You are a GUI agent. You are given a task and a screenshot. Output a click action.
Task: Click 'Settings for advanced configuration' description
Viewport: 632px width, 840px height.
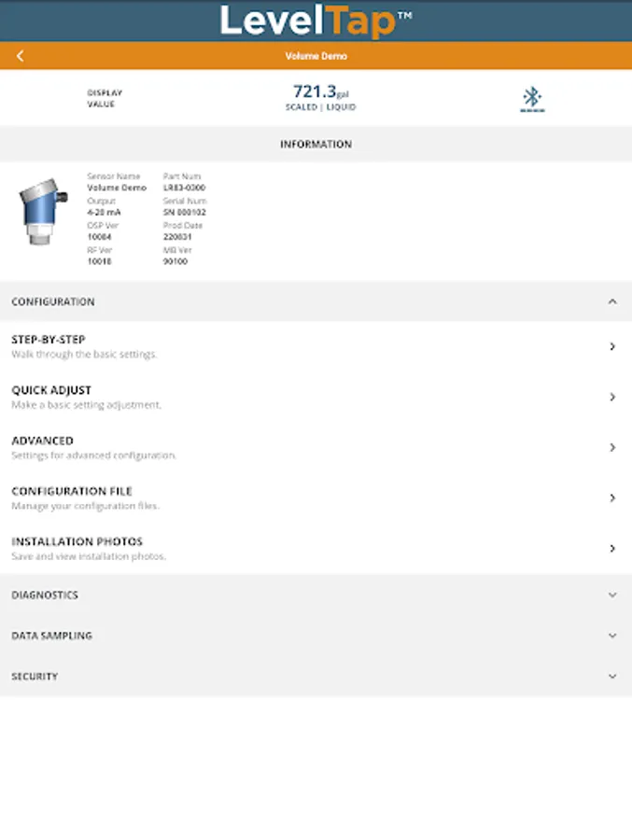coord(93,455)
